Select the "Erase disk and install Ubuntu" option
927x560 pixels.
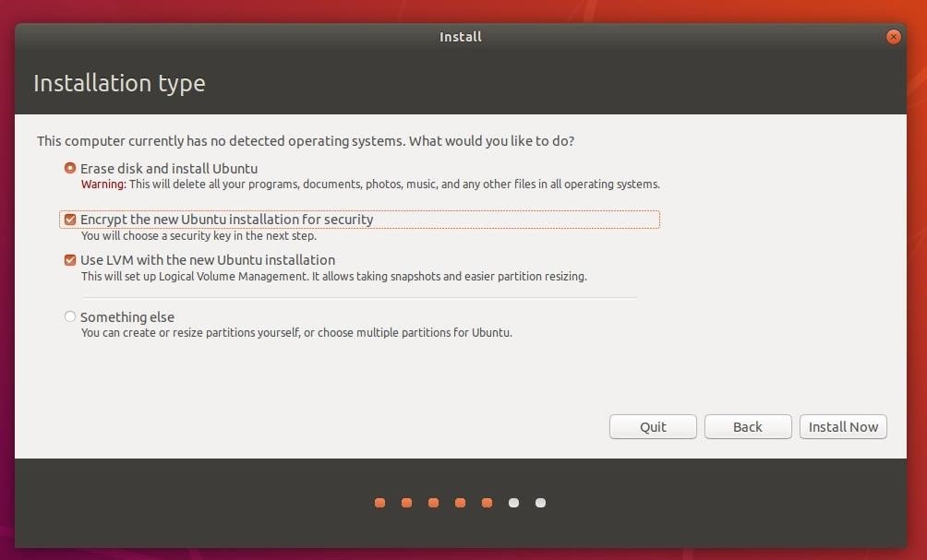[x=70, y=168]
